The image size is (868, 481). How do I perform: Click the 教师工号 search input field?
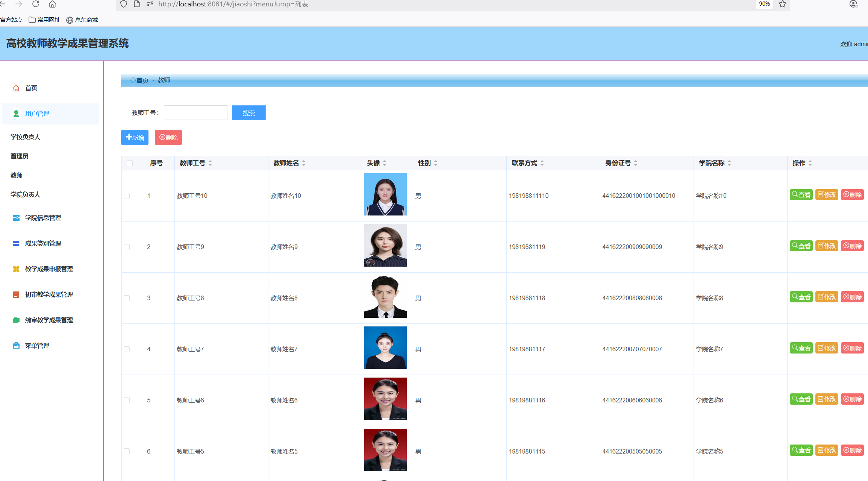pos(195,113)
